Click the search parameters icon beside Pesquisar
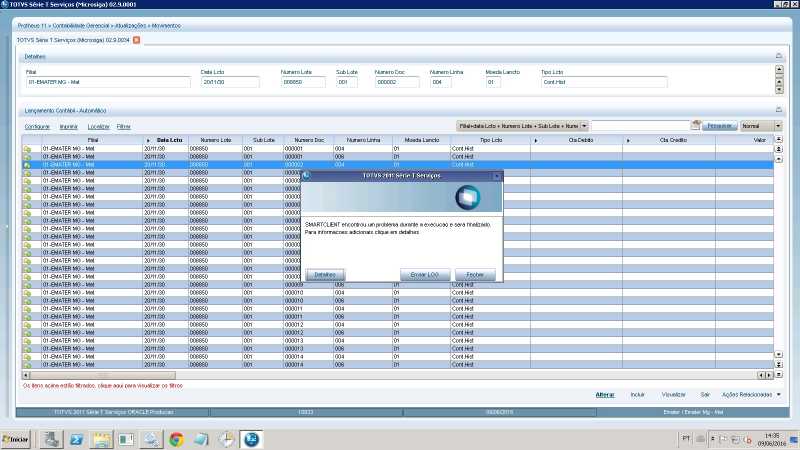 (695, 125)
